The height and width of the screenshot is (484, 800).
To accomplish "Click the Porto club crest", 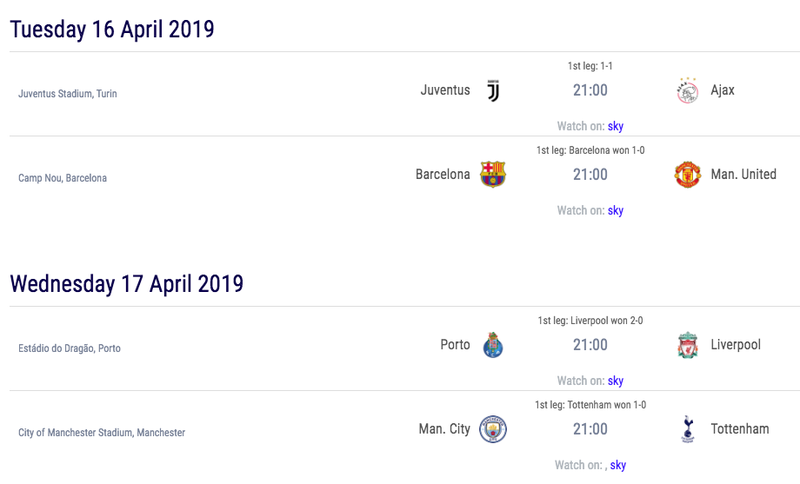I will tap(493, 345).
